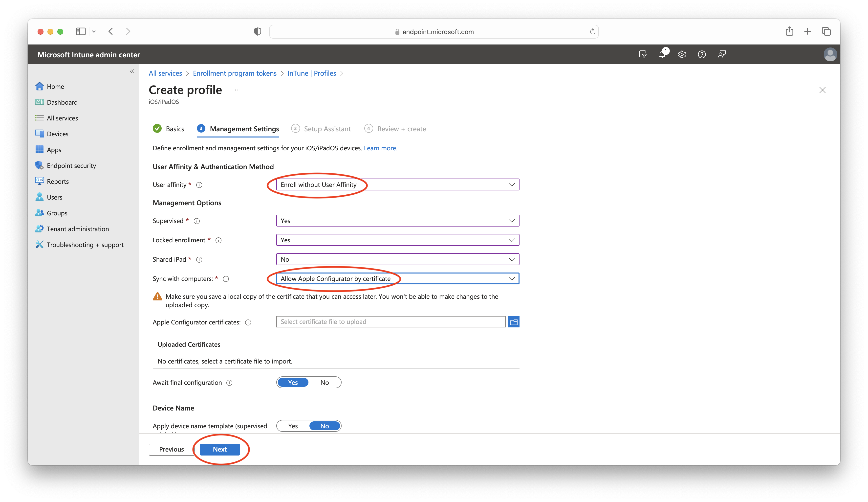This screenshot has height=502, width=868.
Task: Click the certificate file upload field
Action: (x=391, y=322)
